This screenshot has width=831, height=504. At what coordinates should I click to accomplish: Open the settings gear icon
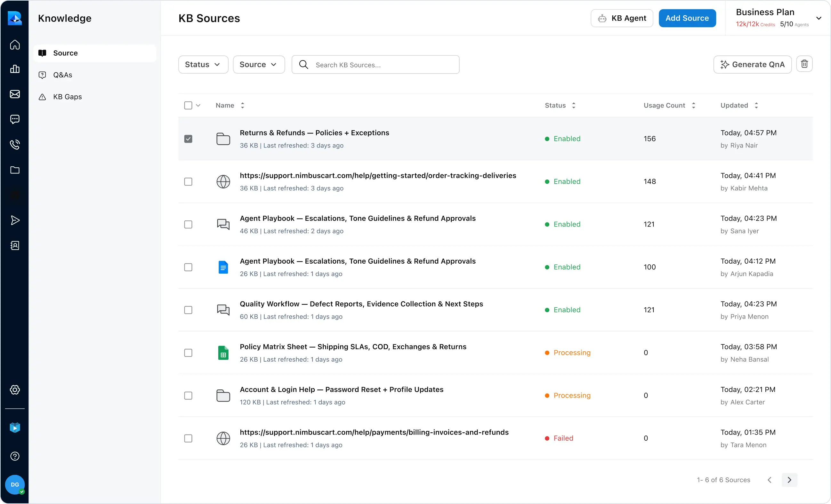coord(15,390)
